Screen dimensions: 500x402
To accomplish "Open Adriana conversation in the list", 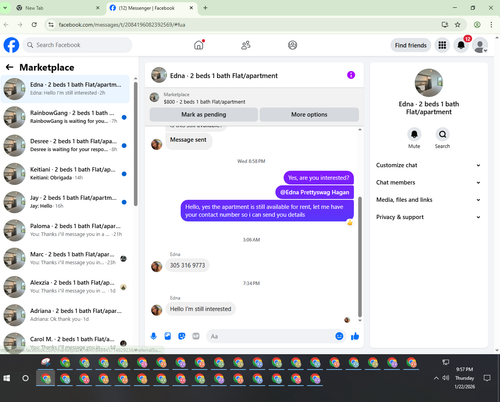I will click(65, 315).
